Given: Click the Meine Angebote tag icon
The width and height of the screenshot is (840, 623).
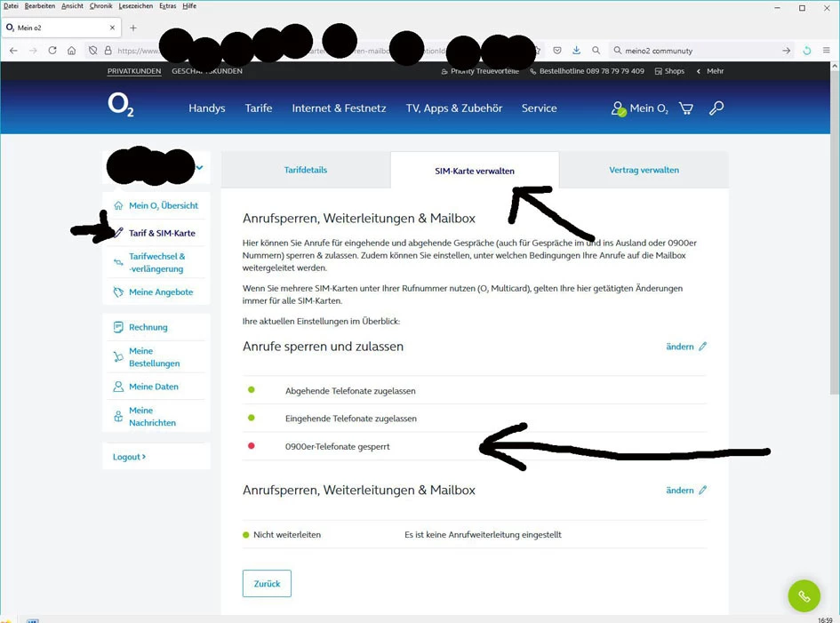Looking at the screenshot, I should point(118,292).
